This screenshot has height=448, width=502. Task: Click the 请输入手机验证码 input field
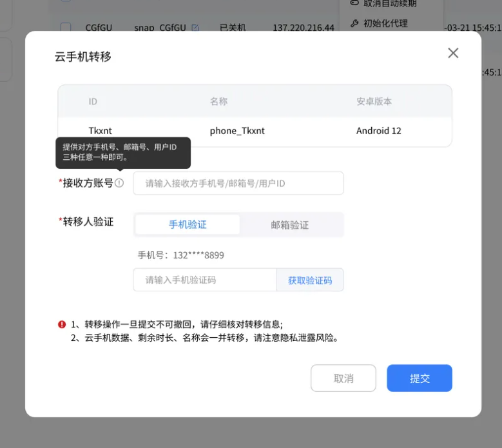(204, 280)
